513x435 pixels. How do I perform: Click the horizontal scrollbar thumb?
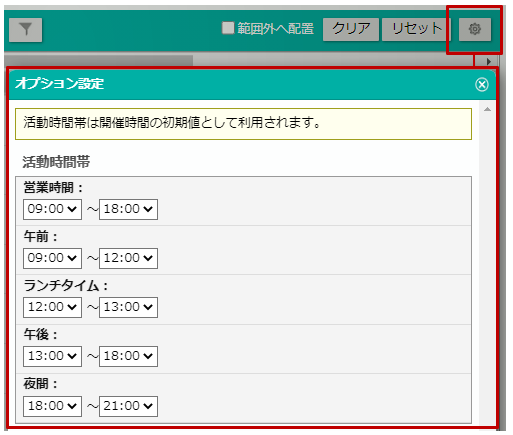99,61
